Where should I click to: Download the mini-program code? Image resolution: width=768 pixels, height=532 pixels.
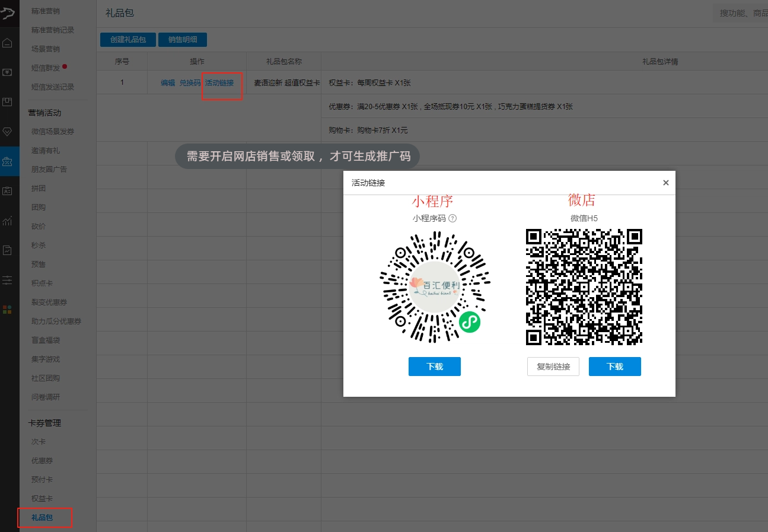435,367
